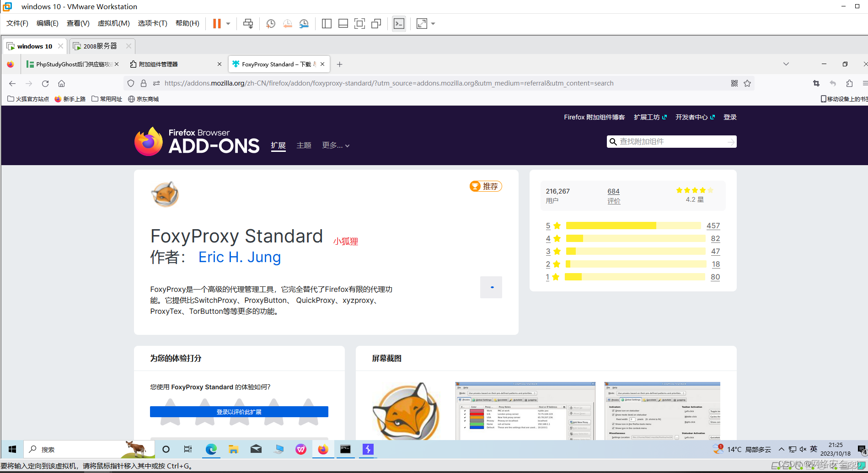This screenshot has width=868, height=473.
Task: Open the 编辑(E) menu
Action: pyautogui.click(x=48, y=23)
